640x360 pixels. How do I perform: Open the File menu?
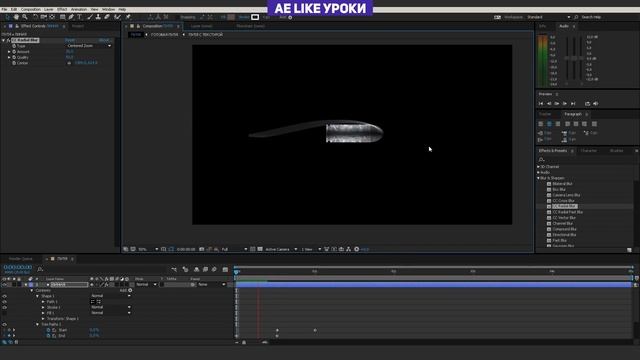[4, 9]
